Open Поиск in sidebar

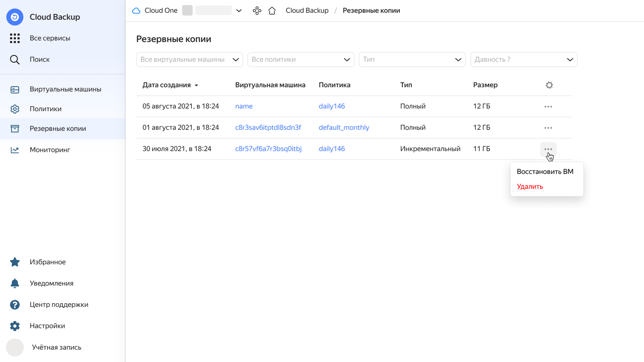click(39, 60)
